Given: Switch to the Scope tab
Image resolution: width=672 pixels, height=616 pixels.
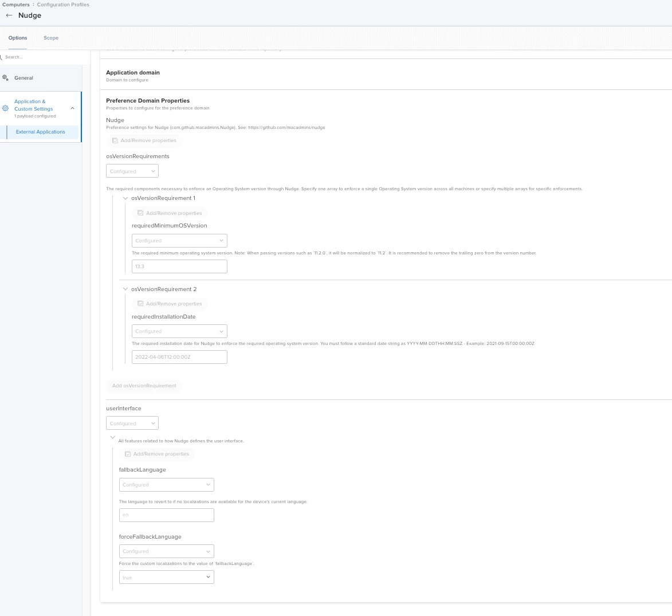Looking at the screenshot, I should click(51, 38).
